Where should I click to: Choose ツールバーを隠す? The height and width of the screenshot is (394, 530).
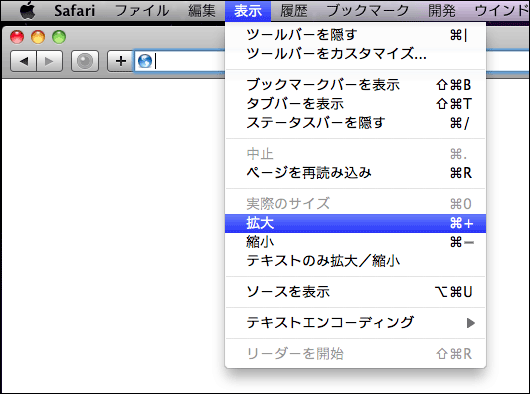tap(355, 35)
